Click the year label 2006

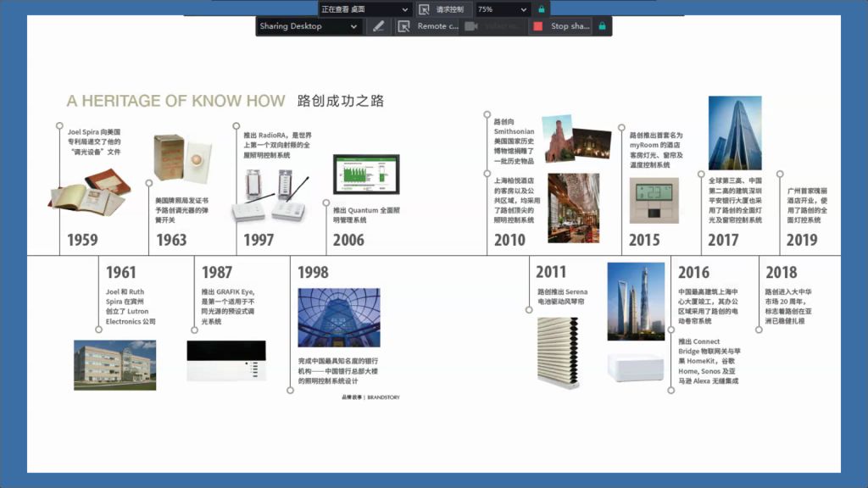[348, 240]
